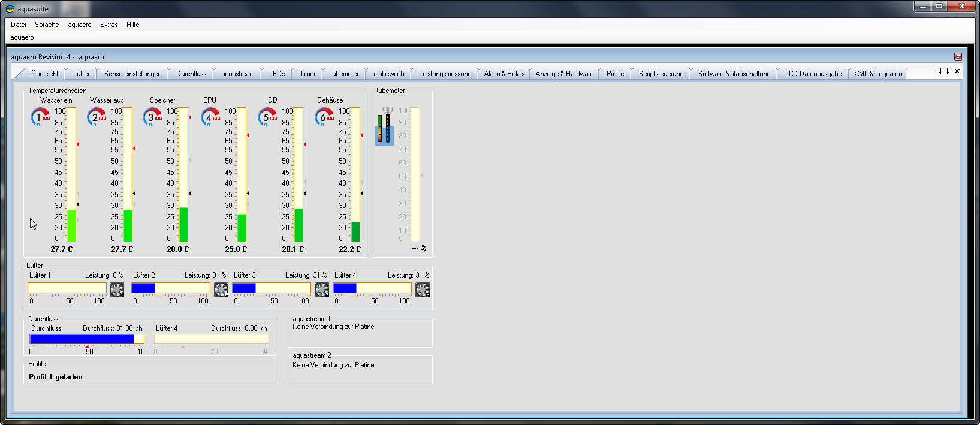Viewport: 980px width, 425px height.
Task: Open the Leistungsmessung tab
Action: click(445, 74)
